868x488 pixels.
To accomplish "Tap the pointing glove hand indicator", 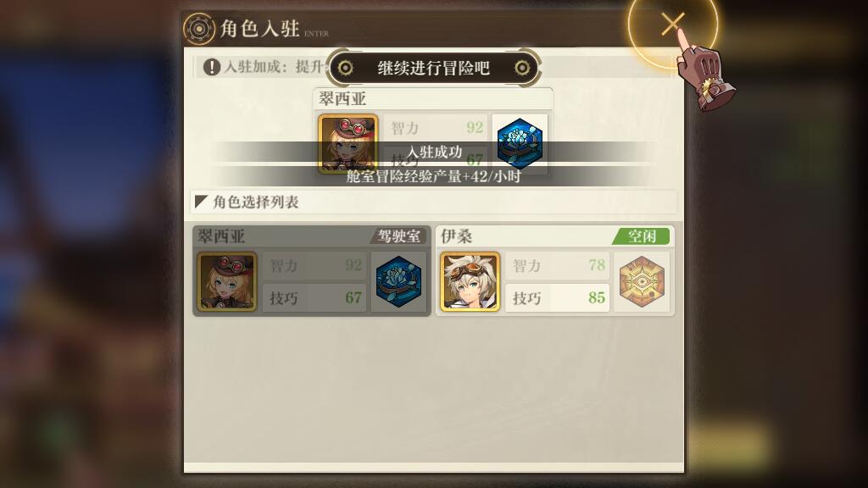I will point(704,71).
